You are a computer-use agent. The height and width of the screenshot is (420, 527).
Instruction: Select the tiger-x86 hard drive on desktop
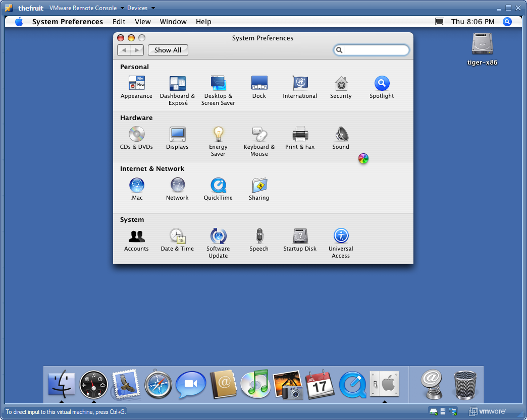[482, 49]
